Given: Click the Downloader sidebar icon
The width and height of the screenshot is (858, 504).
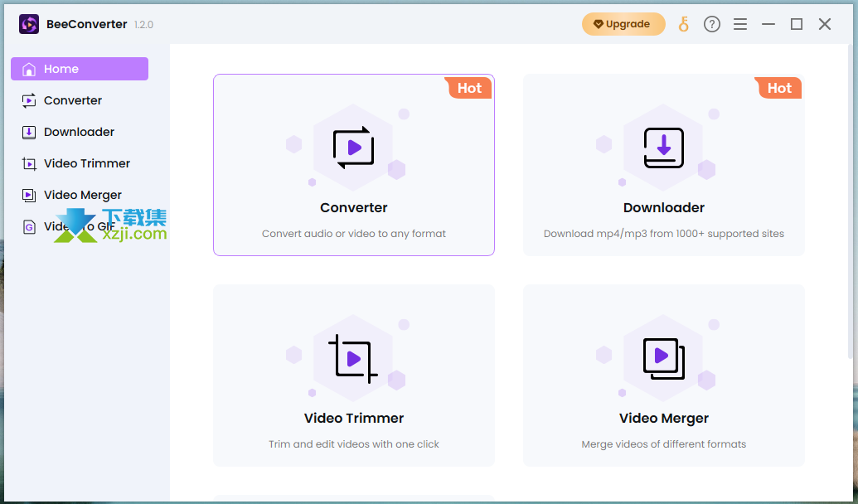Looking at the screenshot, I should click(29, 132).
